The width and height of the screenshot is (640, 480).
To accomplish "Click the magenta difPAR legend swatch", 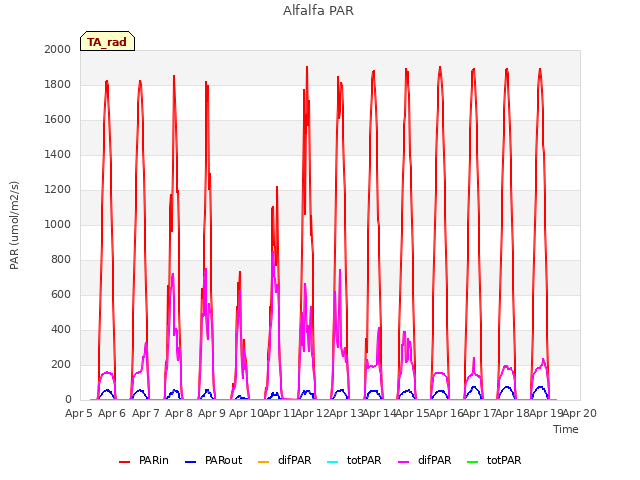I will 404,462.
